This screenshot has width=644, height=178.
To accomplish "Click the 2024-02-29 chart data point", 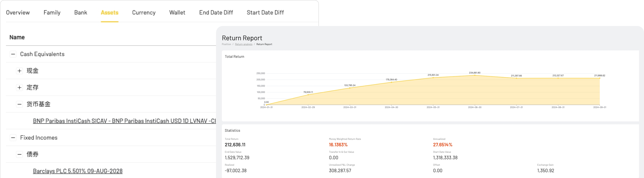I will coord(308,95).
